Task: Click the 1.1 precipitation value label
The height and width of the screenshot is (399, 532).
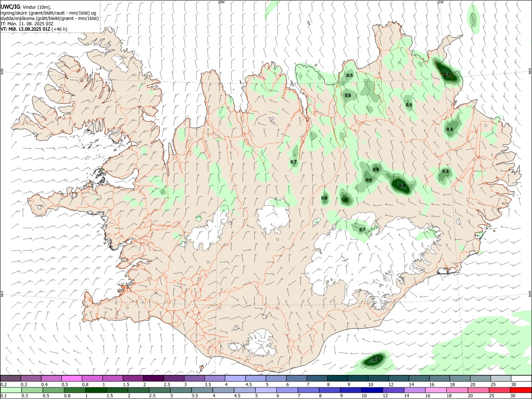Action: tap(344, 200)
